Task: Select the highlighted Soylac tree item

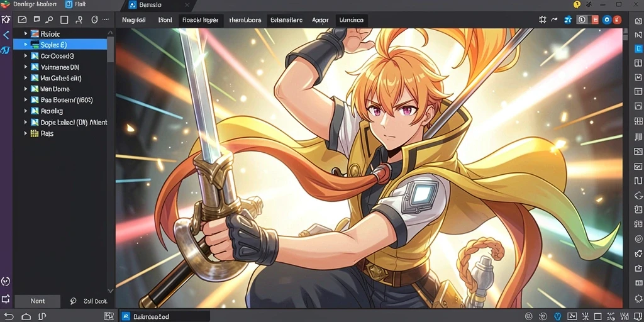Action: coord(60,45)
